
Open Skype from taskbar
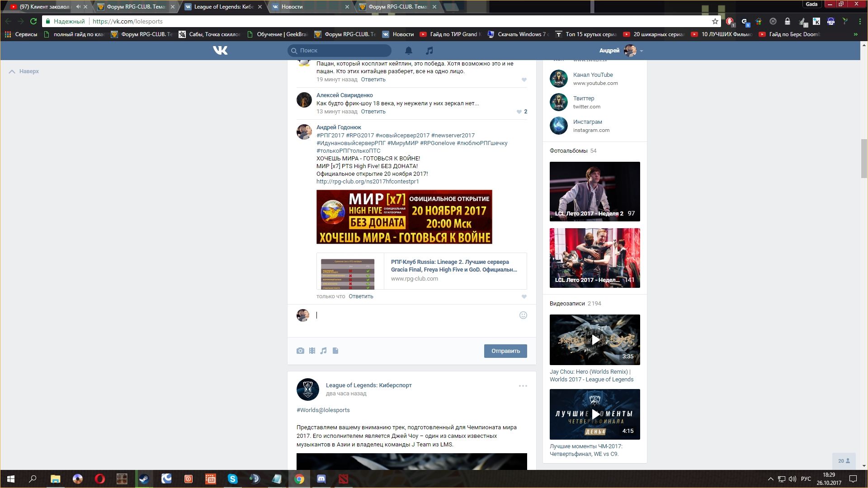tap(232, 479)
